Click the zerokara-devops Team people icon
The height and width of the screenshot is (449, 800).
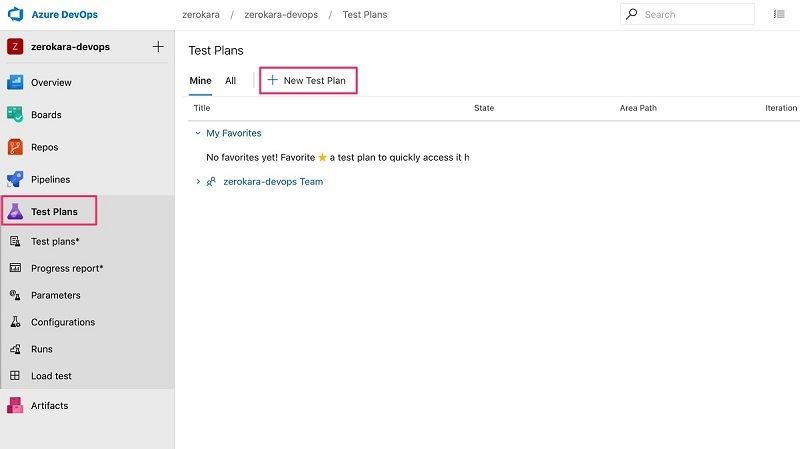(211, 182)
